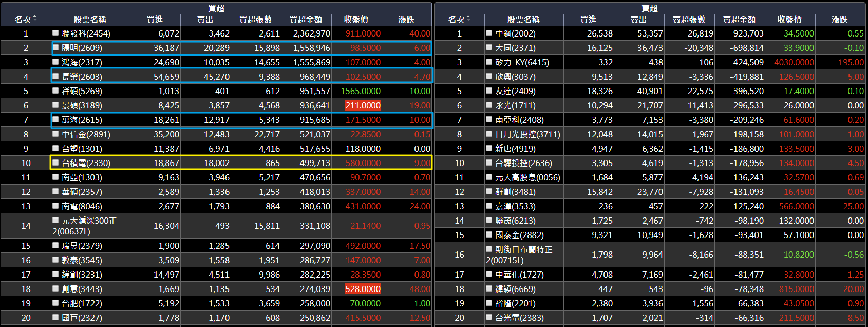868x327 pixels.
Task: Click the 買進 header in 買超 table
Action: (155, 20)
